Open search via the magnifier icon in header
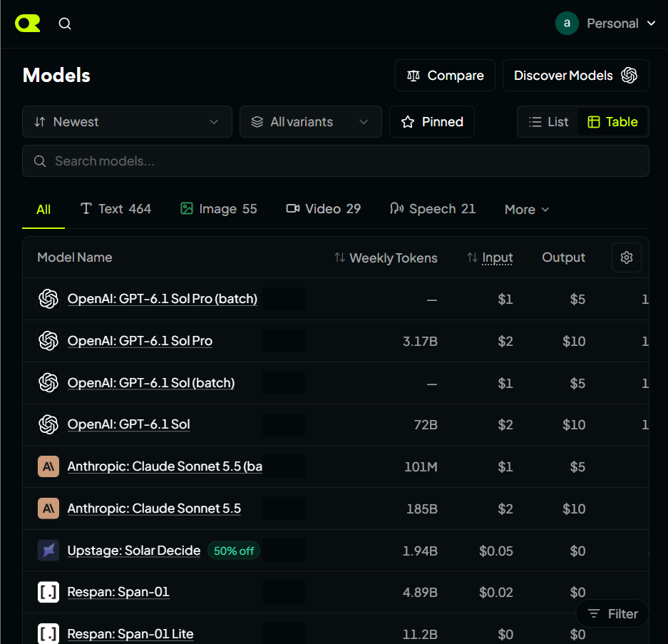 click(x=65, y=24)
